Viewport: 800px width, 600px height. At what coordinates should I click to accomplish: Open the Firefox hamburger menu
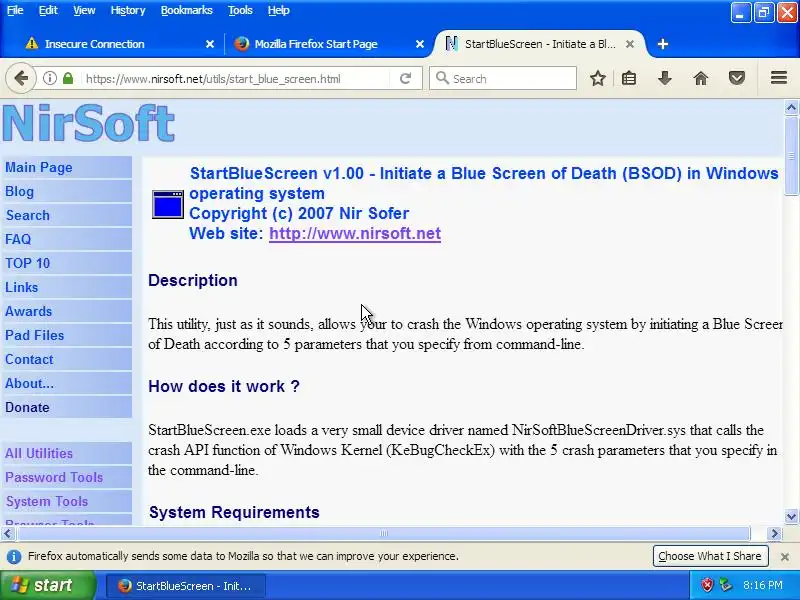coord(779,78)
